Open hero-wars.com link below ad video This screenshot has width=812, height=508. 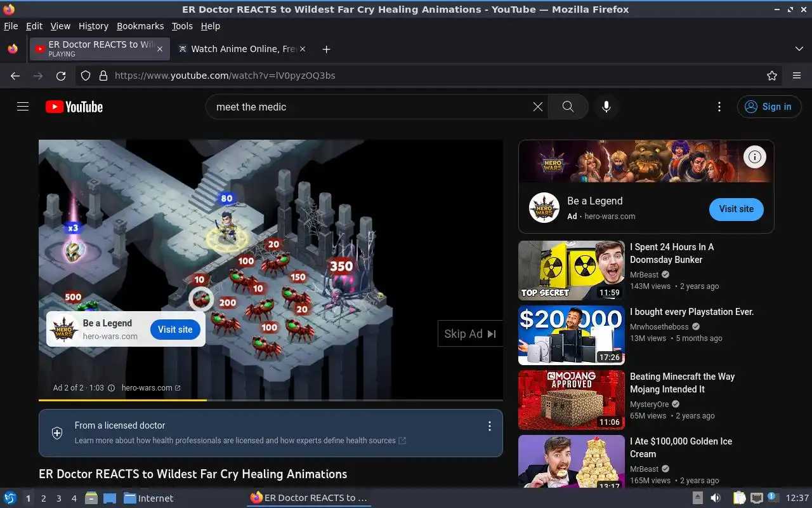pyautogui.click(x=151, y=388)
